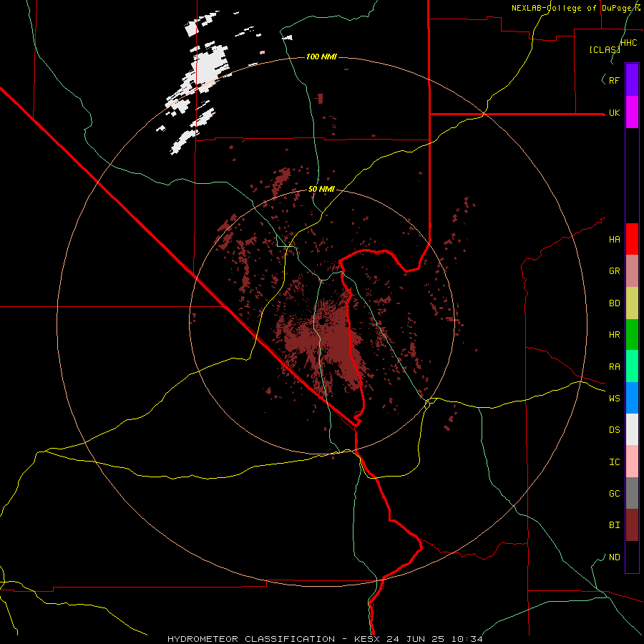Select the BI dark red legend swatch
This screenshot has width=644, height=644.
click(x=632, y=525)
